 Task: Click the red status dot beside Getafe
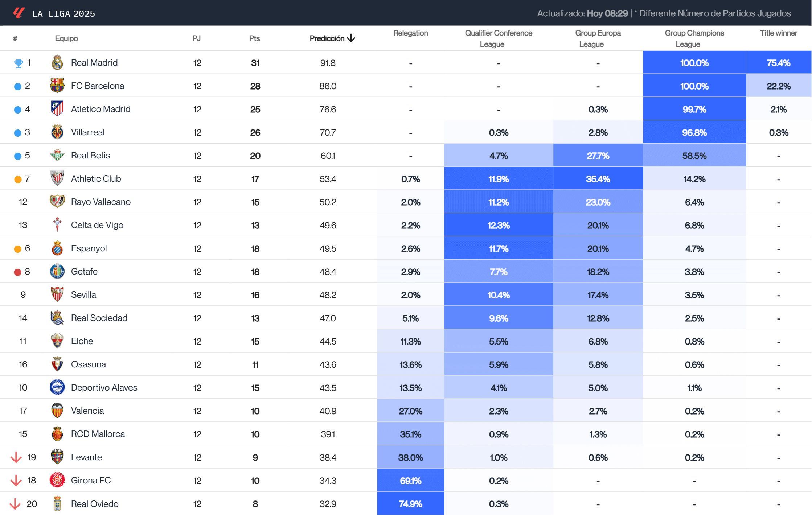click(x=17, y=271)
